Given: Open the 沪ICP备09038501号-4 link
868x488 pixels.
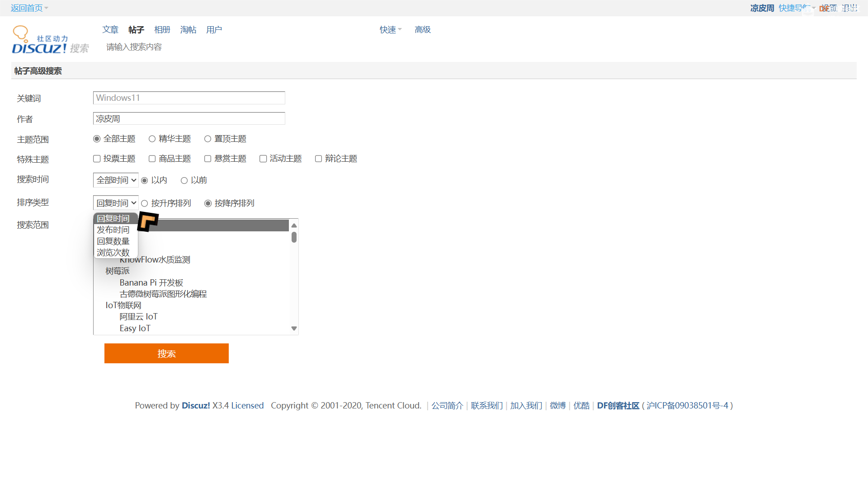Looking at the screenshot, I should (687, 406).
